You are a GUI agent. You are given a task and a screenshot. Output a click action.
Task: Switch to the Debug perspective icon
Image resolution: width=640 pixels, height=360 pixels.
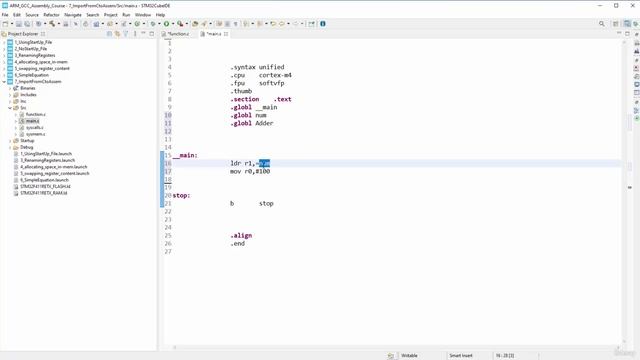pyautogui.click(x=636, y=24)
